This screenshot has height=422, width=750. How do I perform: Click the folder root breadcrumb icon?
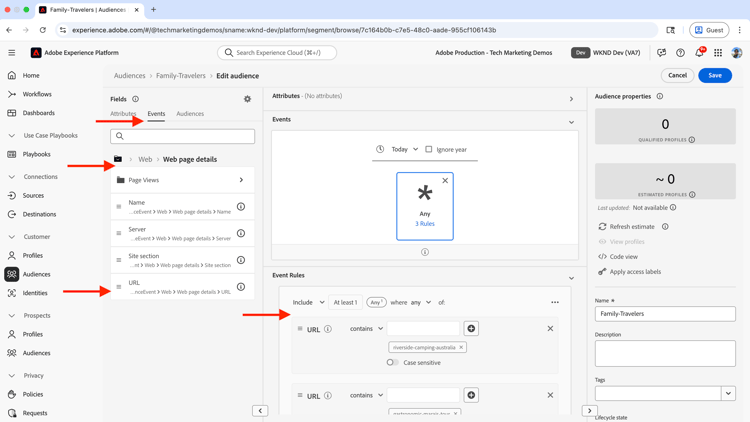[118, 159]
